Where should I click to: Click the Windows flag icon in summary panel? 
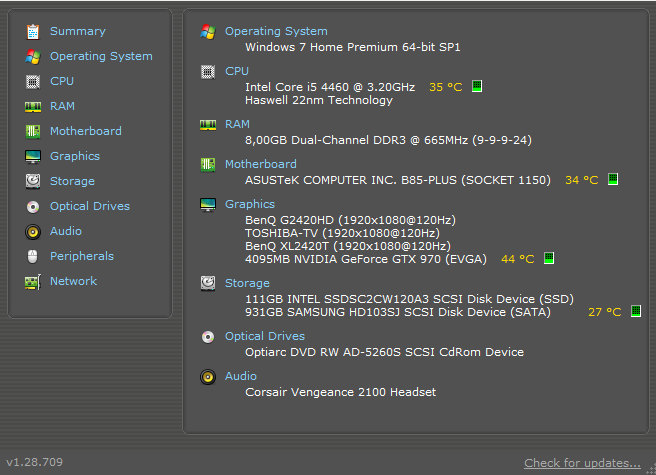[208, 32]
